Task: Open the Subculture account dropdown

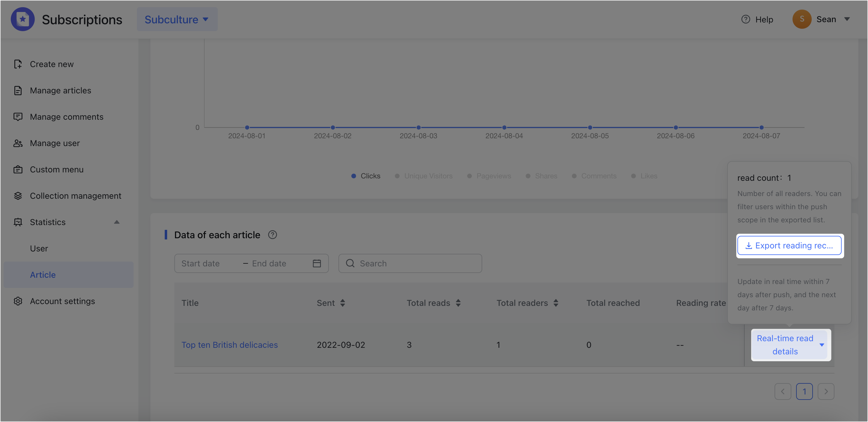Action: tap(177, 19)
